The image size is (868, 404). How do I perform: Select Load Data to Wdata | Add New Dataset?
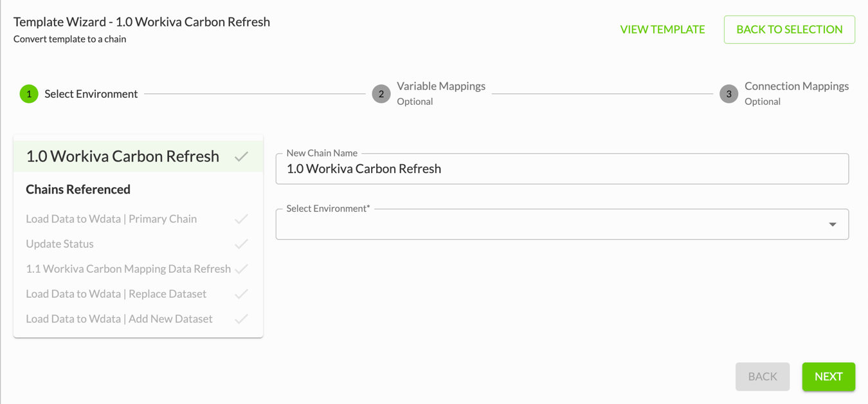[119, 319]
